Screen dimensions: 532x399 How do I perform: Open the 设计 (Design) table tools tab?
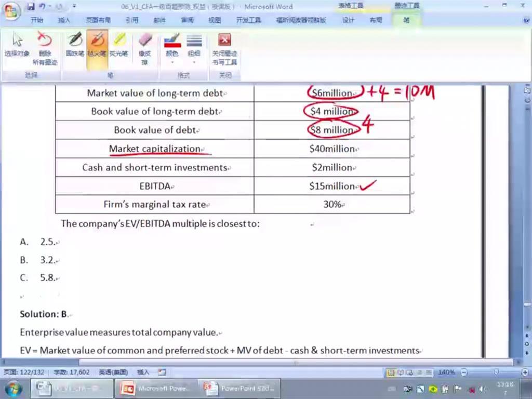[348, 20]
